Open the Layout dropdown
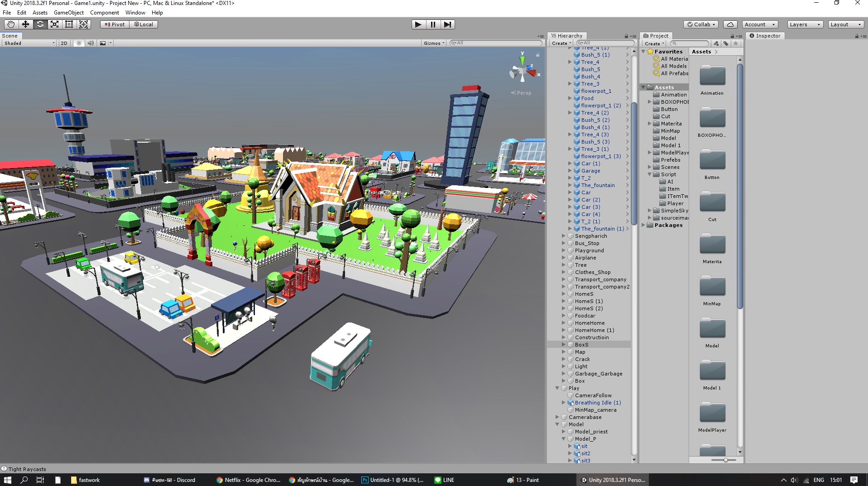 tap(846, 24)
